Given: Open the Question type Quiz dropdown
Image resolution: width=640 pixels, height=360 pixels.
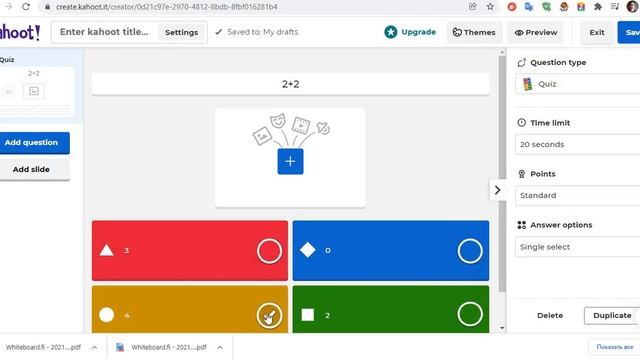Looking at the screenshot, I should (x=578, y=84).
